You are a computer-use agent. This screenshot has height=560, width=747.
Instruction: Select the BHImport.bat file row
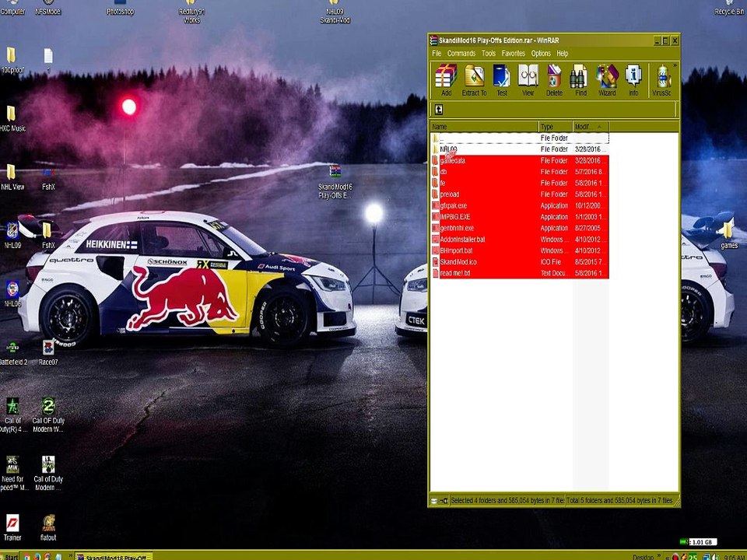pyautogui.click(x=520, y=250)
